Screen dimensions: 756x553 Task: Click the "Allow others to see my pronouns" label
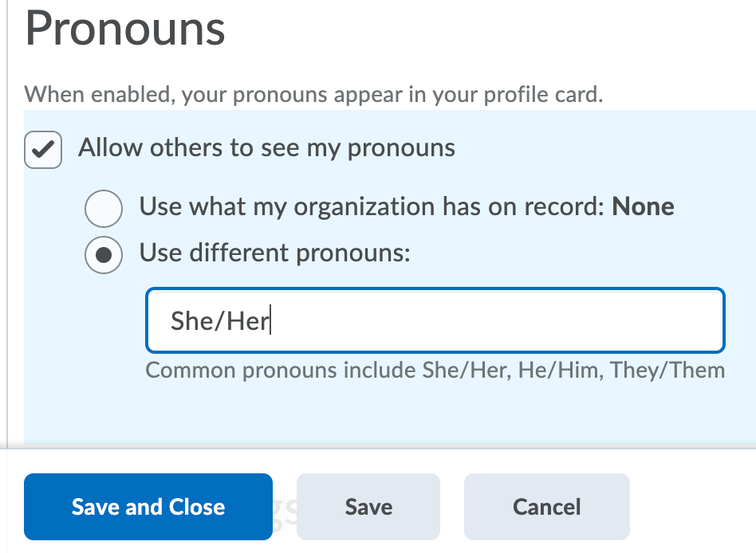[x=266, y=148]
